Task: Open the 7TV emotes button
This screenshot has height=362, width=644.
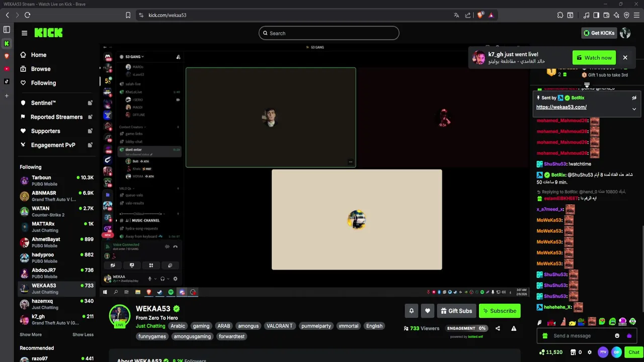Action: click(603, 352)
